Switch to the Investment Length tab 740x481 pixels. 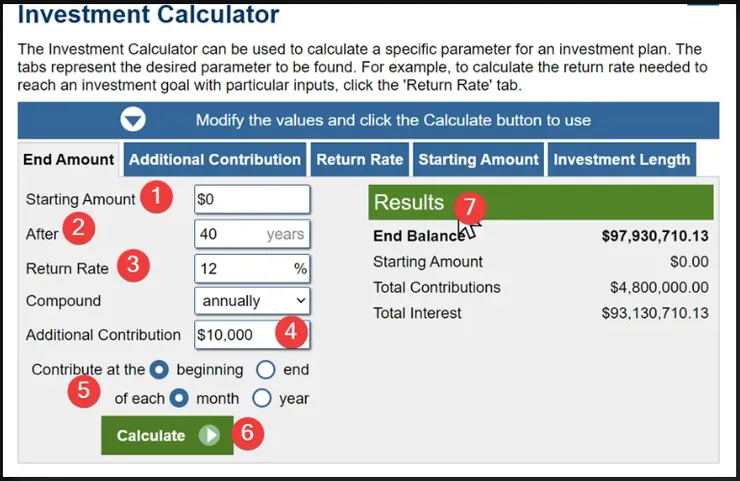click(x=621, y=159)
